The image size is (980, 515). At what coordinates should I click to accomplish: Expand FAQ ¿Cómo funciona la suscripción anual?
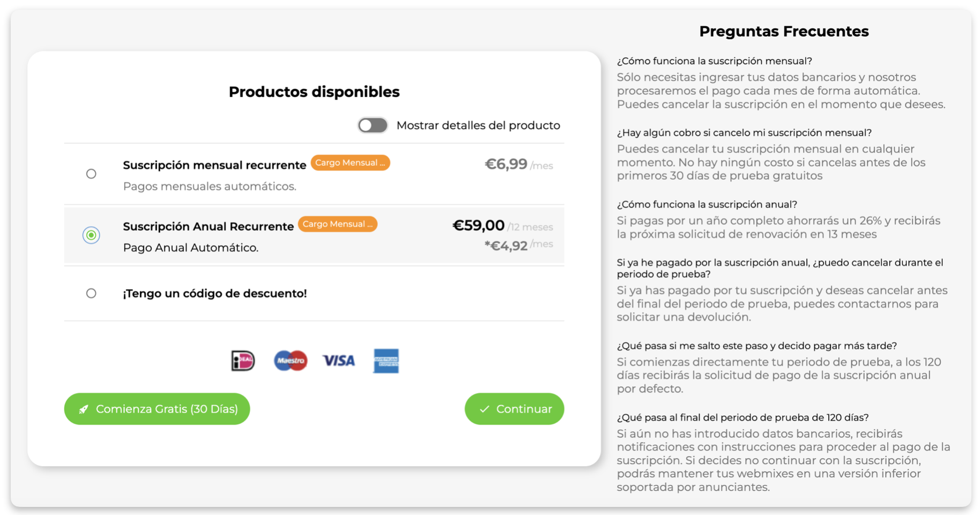pos(707,204)
